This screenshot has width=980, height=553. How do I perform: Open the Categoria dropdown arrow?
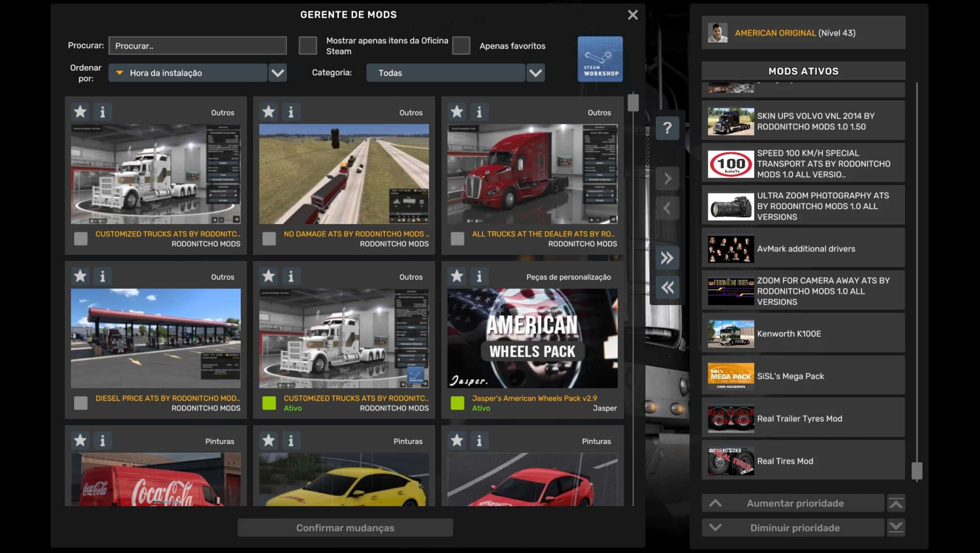535,73
